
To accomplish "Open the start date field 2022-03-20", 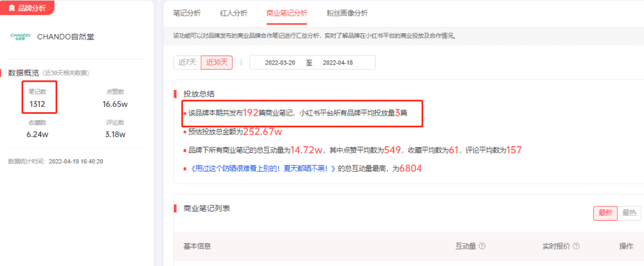I will click(x=280, y=63).
